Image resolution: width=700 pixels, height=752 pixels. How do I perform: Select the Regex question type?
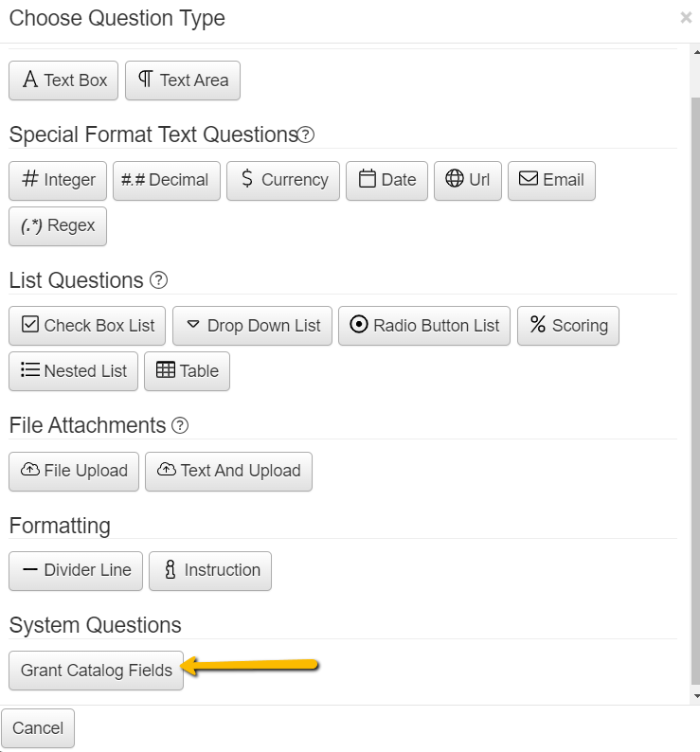point(58,225)
